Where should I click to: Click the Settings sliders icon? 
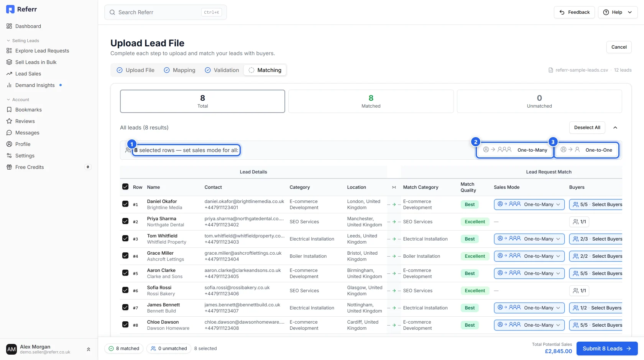9,155
